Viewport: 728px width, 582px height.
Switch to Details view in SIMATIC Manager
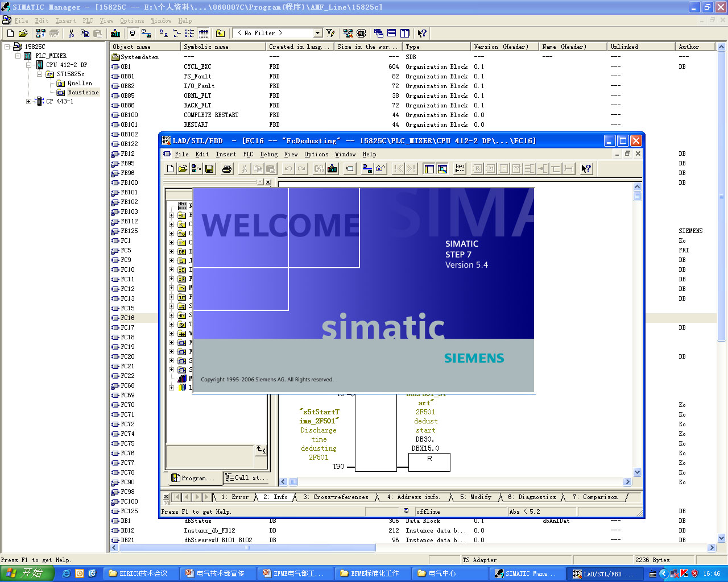(204, 34)
